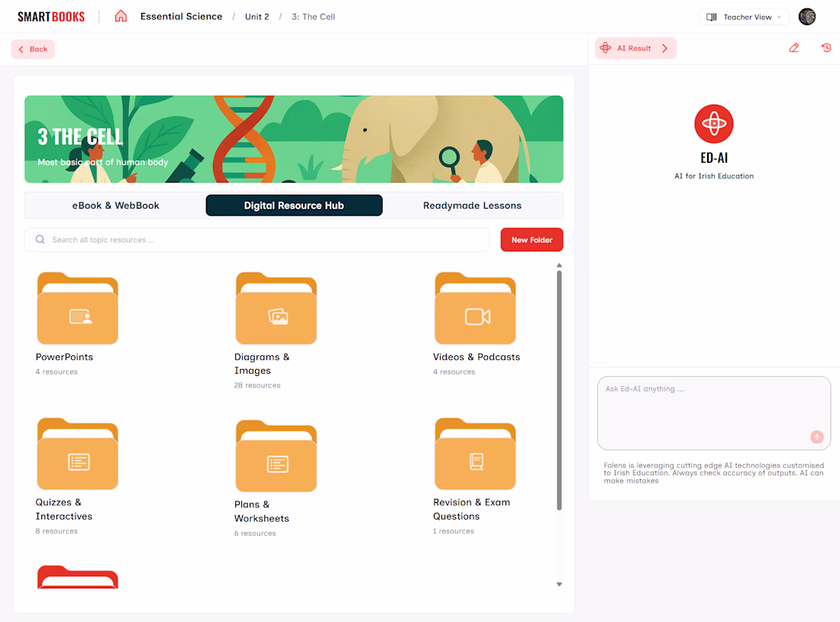Open Essential Science breadcrumb link
840x622 pixels.
181,17
